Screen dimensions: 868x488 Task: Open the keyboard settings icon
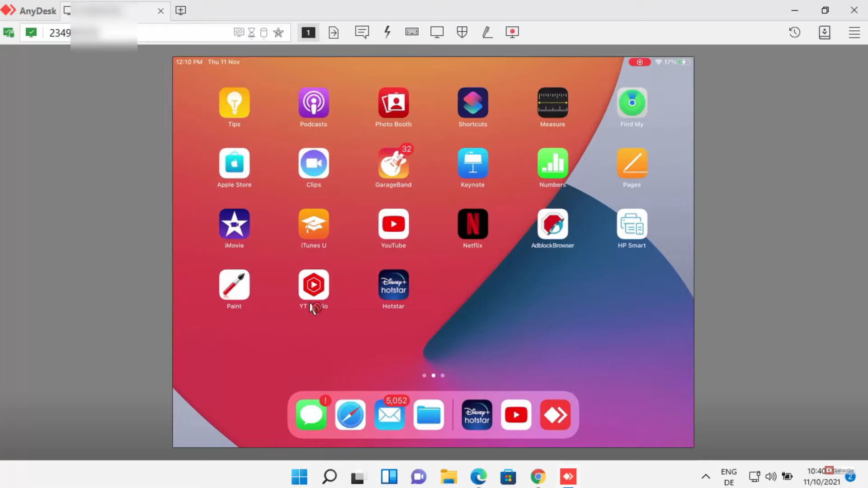point(412,32)
